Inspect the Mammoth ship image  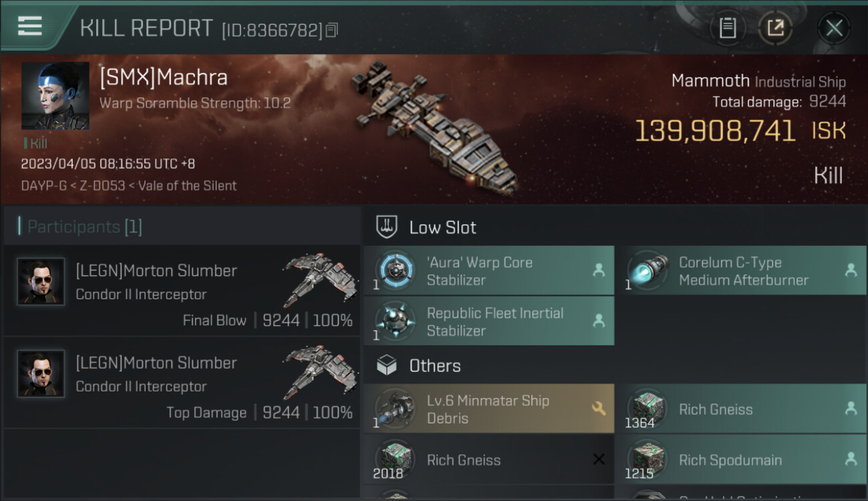pos(434,130)
